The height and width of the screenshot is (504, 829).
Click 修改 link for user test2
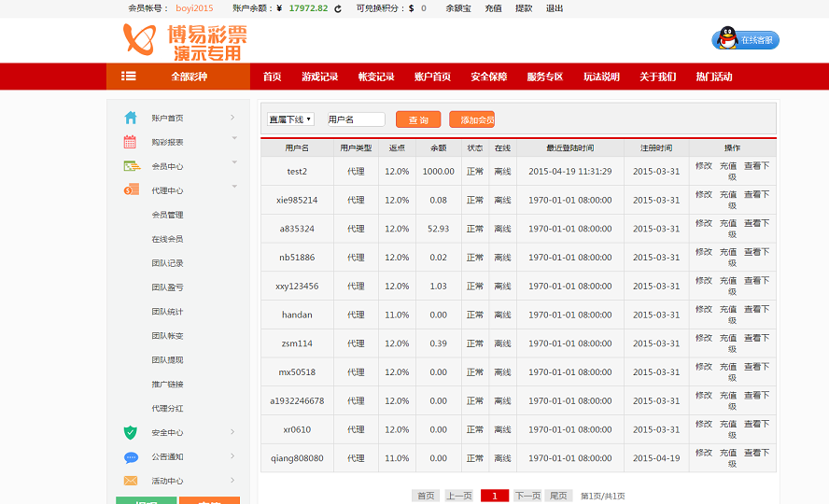coord(703,166)
